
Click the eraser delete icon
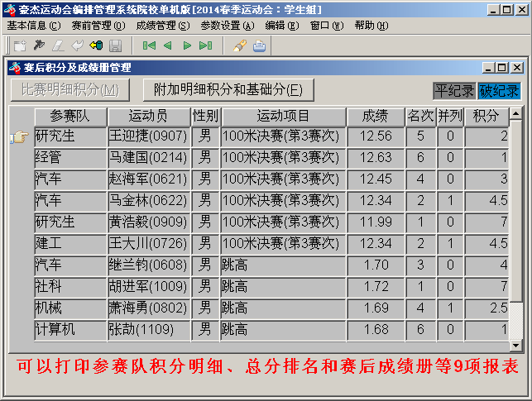[x=58, y=45]
